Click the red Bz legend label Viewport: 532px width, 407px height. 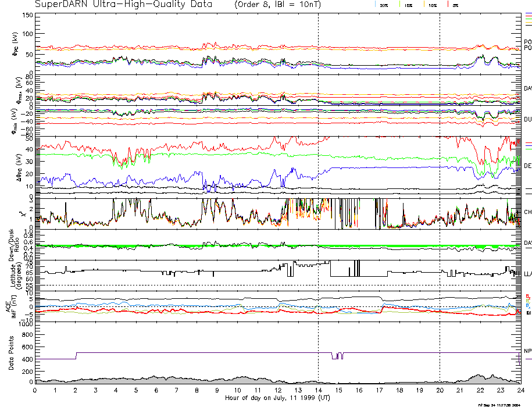527,296
